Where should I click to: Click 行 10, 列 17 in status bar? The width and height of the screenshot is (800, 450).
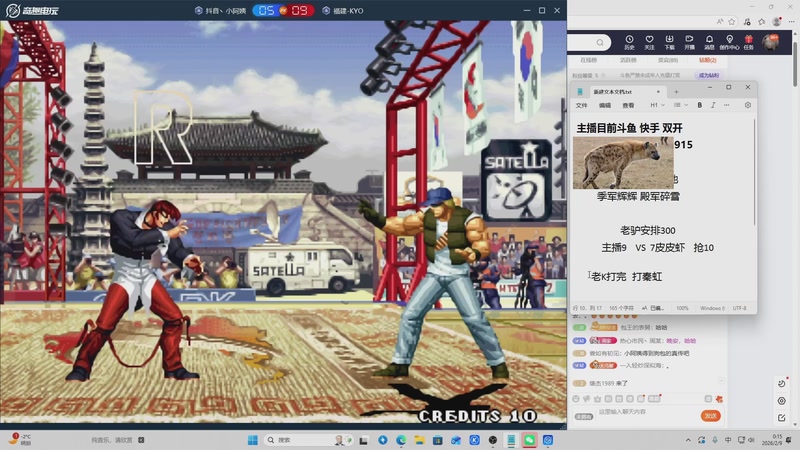(587, 308)
